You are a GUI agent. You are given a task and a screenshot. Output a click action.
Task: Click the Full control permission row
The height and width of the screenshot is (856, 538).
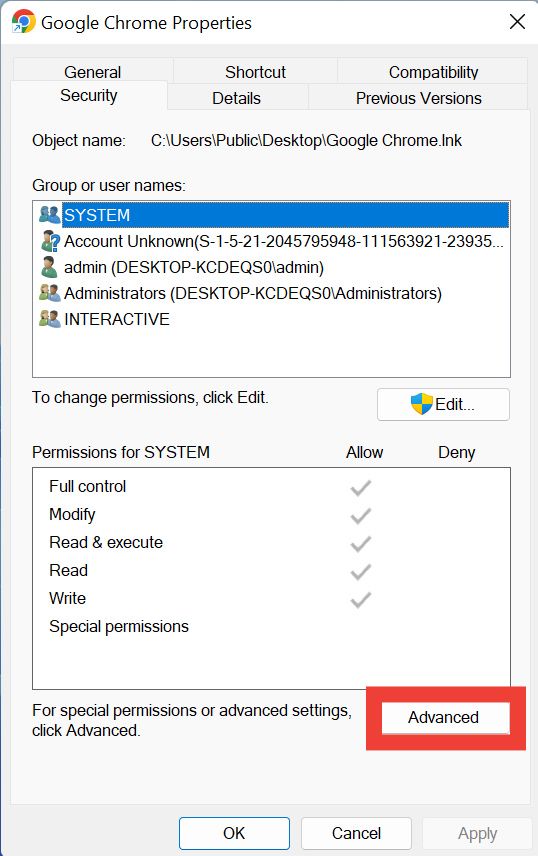point(271,486)
